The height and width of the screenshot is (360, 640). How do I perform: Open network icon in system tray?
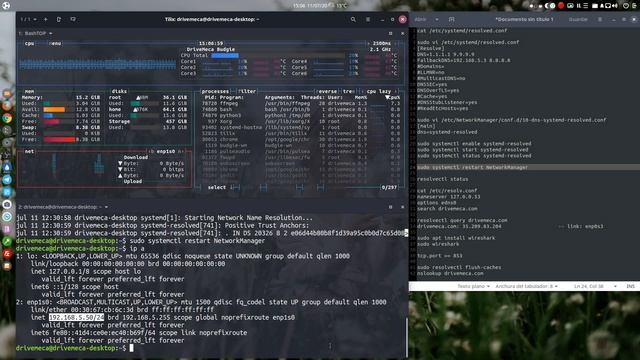point(608,6)
